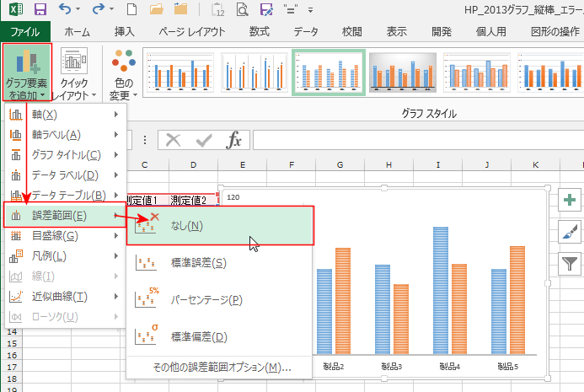Open the グラフ要素を追加 button
584x392 pixels.
(x=27, y=73)
